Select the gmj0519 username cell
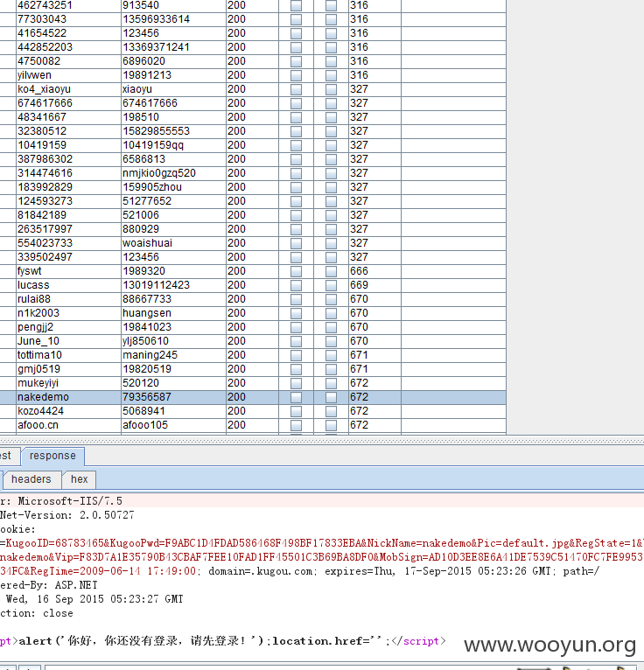Screen dimensions: 644x670 pos(68,369)
